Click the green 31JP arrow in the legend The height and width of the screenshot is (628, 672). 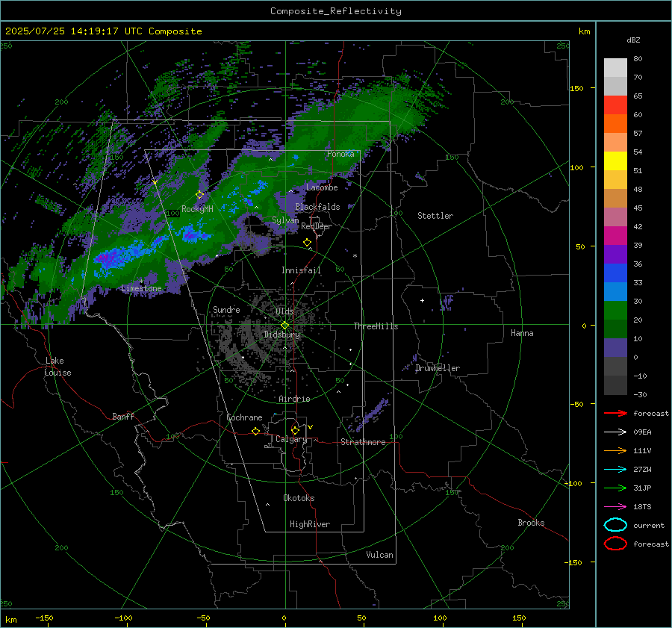[x=615, y=488]
